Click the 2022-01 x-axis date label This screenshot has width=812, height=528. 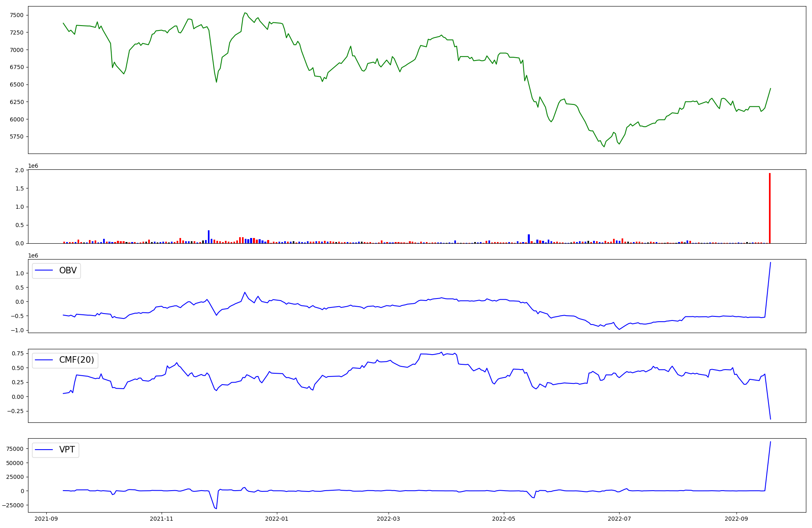[276, 519]
